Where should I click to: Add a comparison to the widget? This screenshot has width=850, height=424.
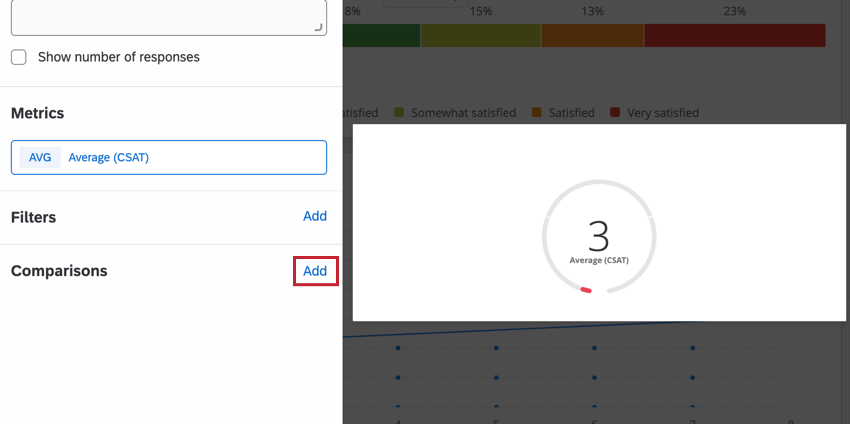(x=315, y=271)
